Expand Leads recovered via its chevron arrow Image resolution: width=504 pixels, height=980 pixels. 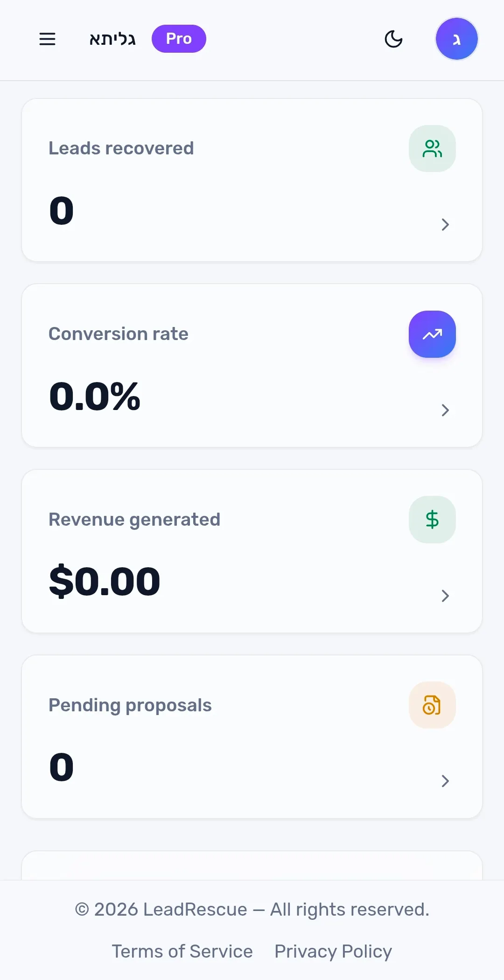click(445, 225)
